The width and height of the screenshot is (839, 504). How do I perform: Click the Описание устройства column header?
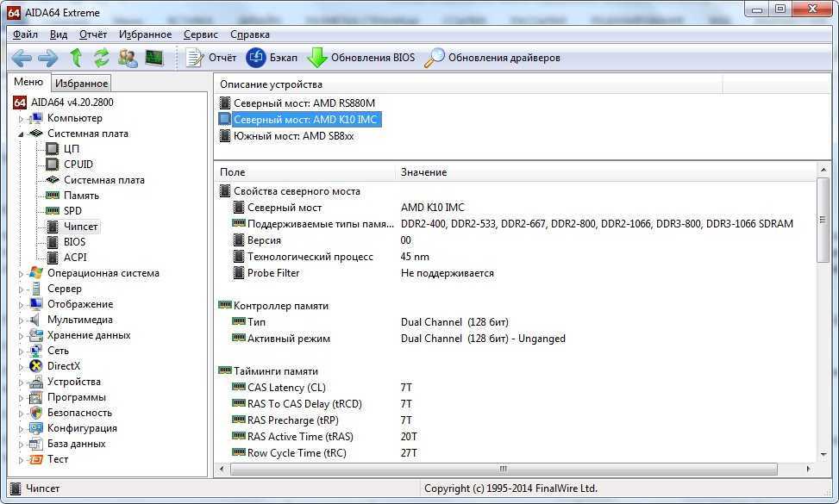pyautogui.click(x=468, y=84)
